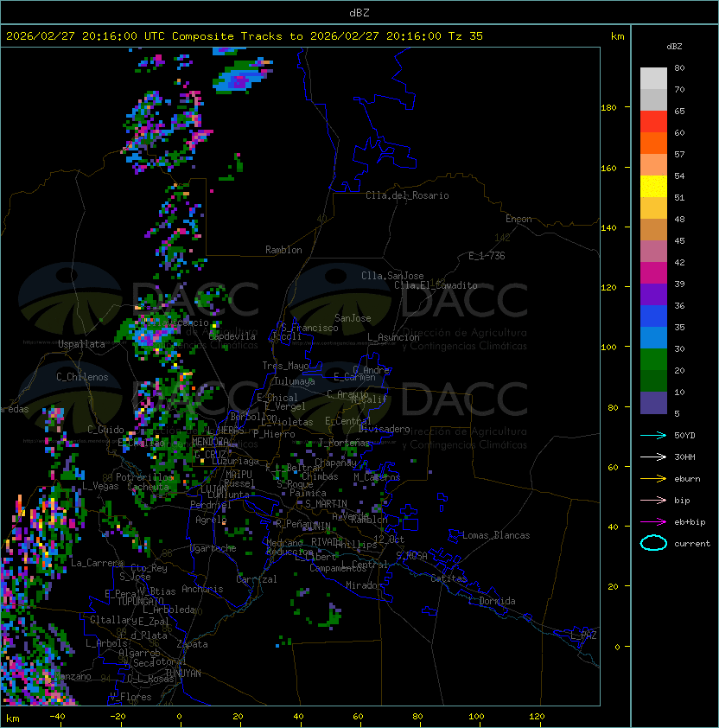
Task: Click the MENDOZA city label
Action: coord(210,442)
